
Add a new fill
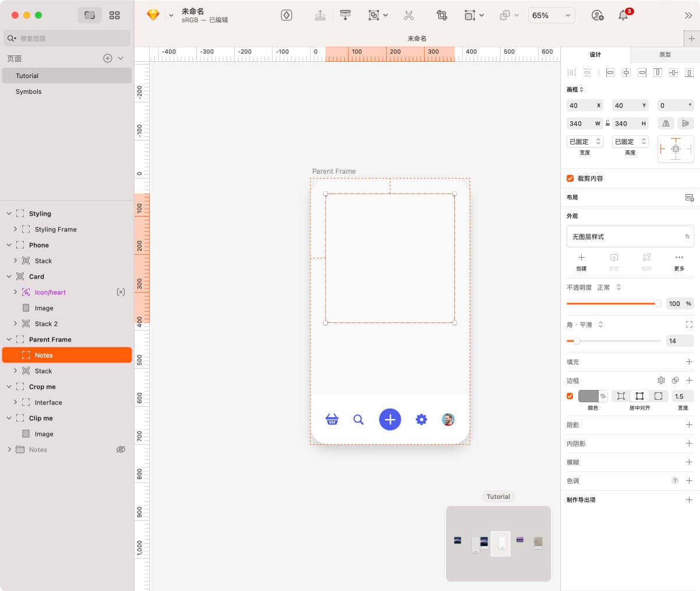[x=689, y=362]
